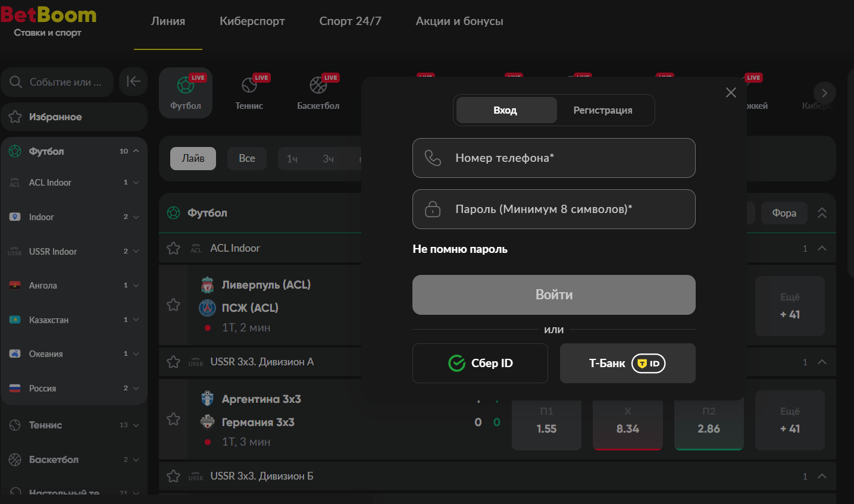Favorite the ACL Indoor league star

[x=173, y=248]
